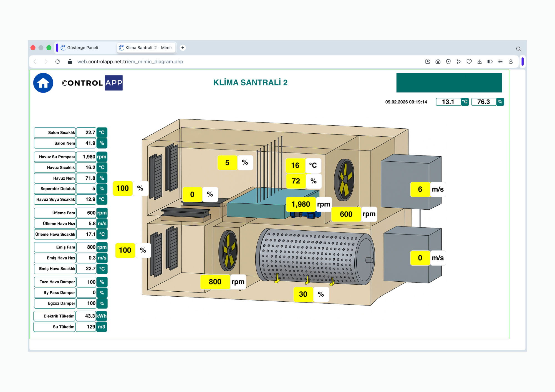Image resolution: width=555 pixels, height=392 pixels.
Task: Click the web.controlapp.net.tr address bar
Action: 130,62
